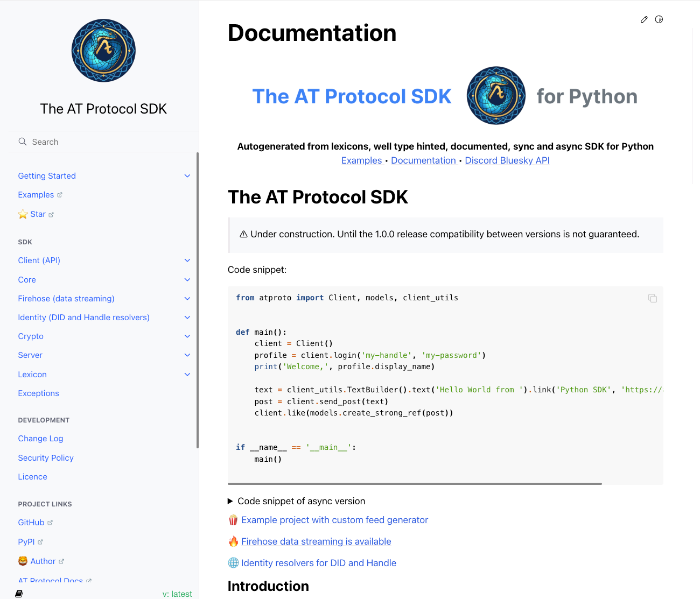Screen dimensions: 700x599
Task: Click the external link icon beside Star
Action: point(51,215)
